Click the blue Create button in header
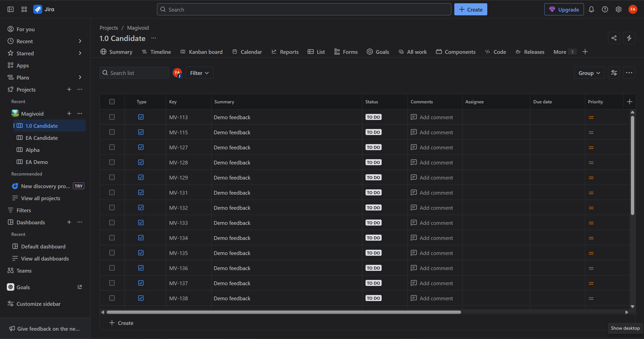644x339 pixels. (x=471, y=9)
